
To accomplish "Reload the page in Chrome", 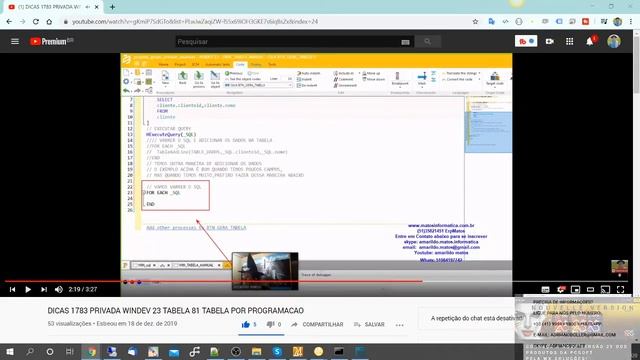I will tap(36, 22).
